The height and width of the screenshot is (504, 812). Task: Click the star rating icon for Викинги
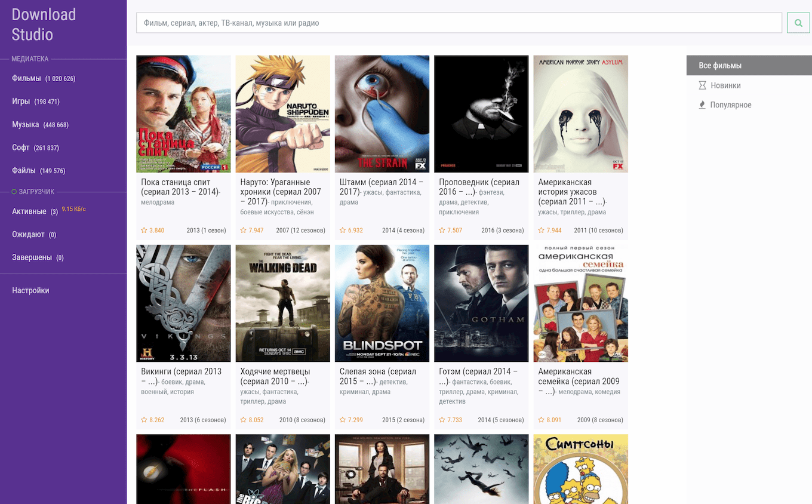144,420
